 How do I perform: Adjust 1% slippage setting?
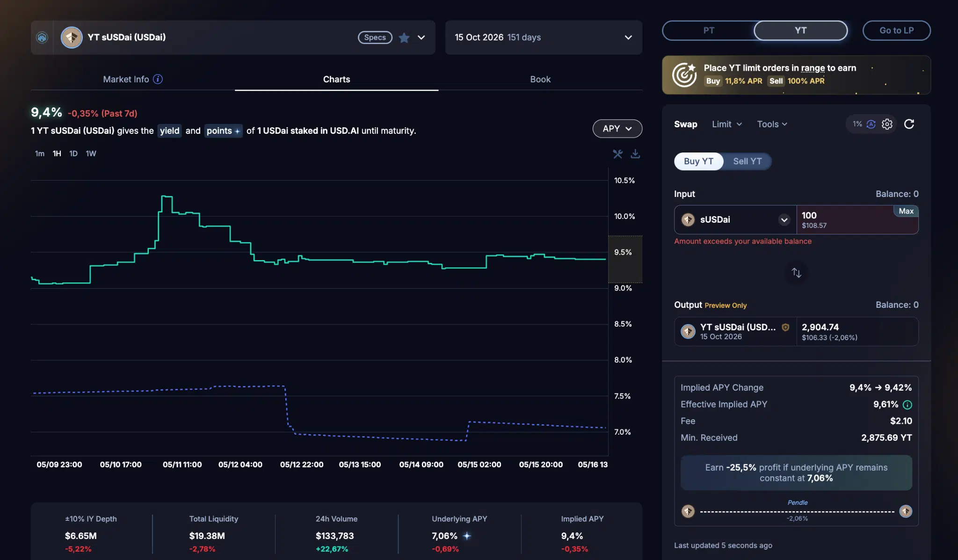857,124
